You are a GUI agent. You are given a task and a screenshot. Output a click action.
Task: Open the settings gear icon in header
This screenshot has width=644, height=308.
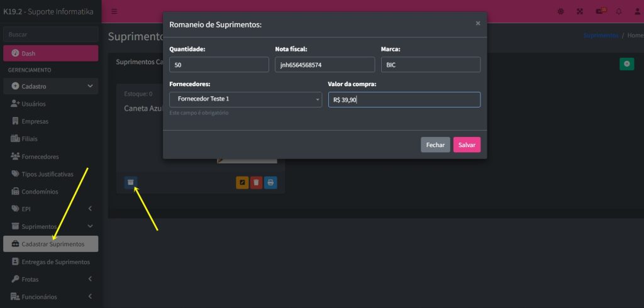click(560, 11)
